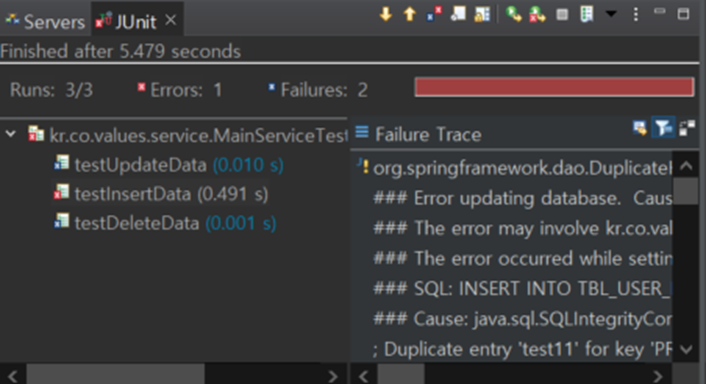Click the Failure Trace label
Viewport: 706px width, 384px height.
point(428,135)
